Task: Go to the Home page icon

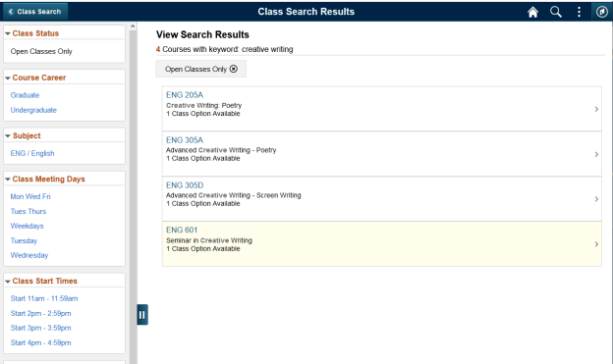Action: pyautogui.click(x=532, y=12)
